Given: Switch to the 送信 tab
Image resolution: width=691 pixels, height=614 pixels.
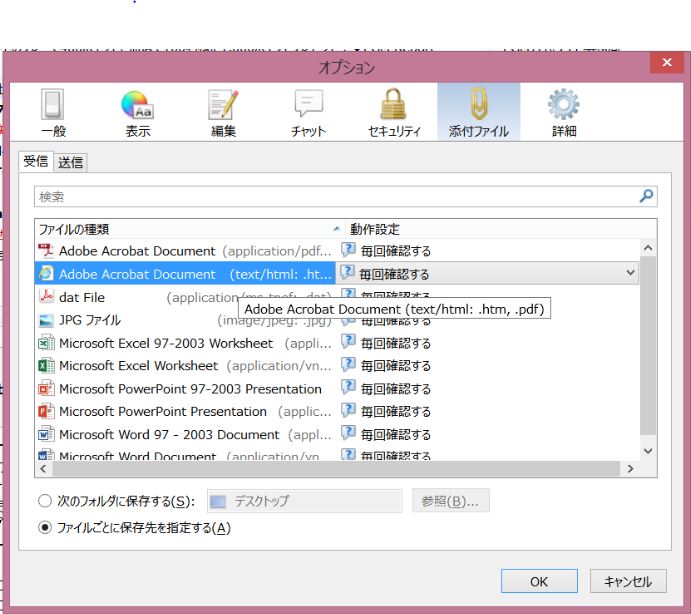Looking at the screenshot, I should point(70,162).
